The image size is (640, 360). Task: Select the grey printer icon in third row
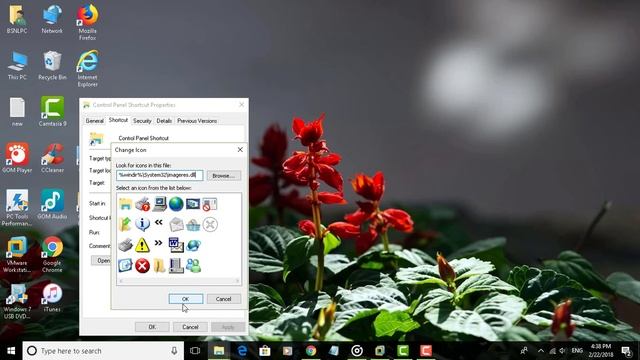(125, 245)
